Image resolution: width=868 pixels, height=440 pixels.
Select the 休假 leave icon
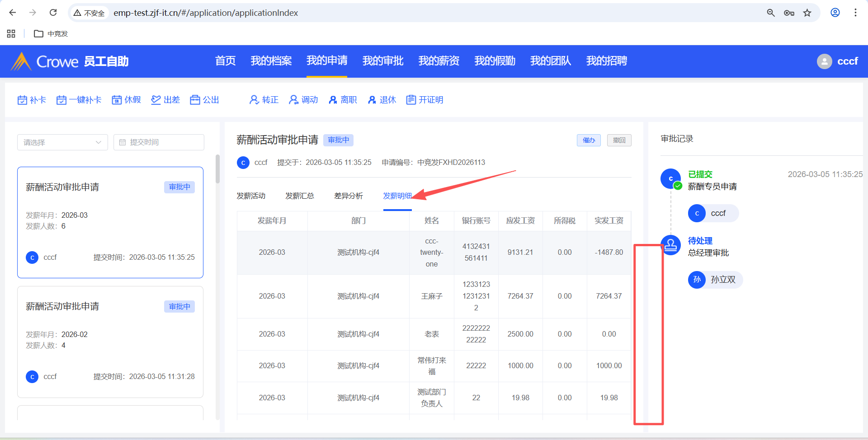point(117,100)
